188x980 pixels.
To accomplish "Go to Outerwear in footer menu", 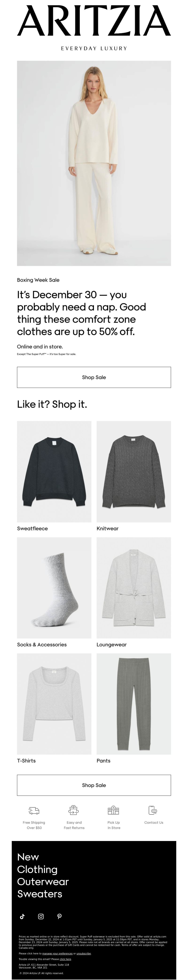I will point(43,881).
